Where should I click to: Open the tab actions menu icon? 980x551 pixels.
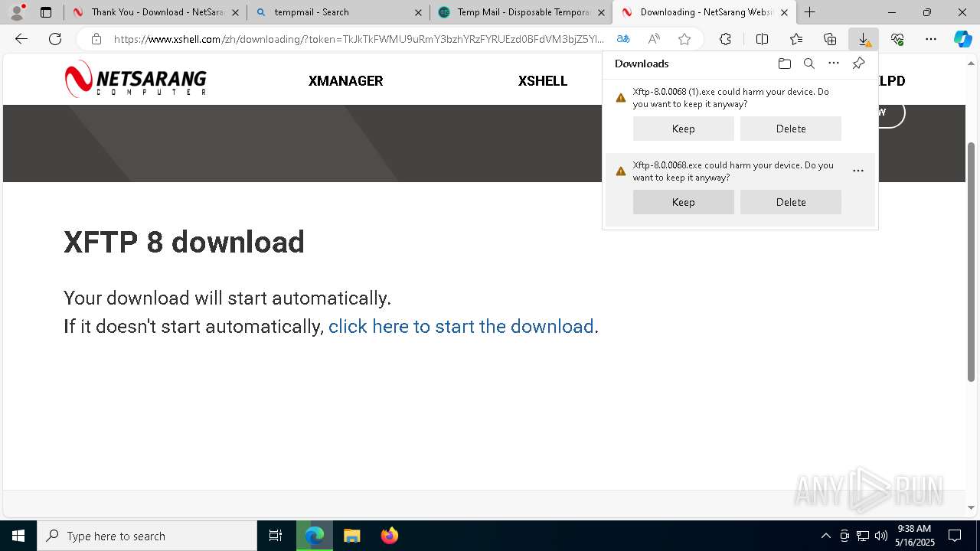[46, 12]
